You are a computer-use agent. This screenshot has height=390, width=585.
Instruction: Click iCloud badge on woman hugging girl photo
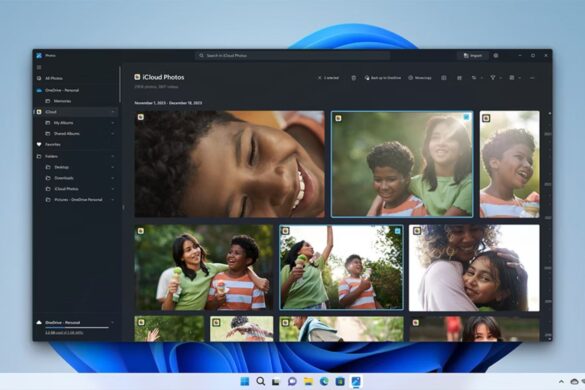tap(417, 231)
